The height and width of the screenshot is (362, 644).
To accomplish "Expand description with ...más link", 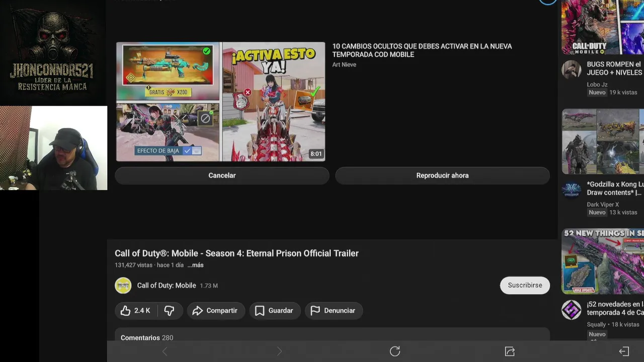I will [195, 265].
